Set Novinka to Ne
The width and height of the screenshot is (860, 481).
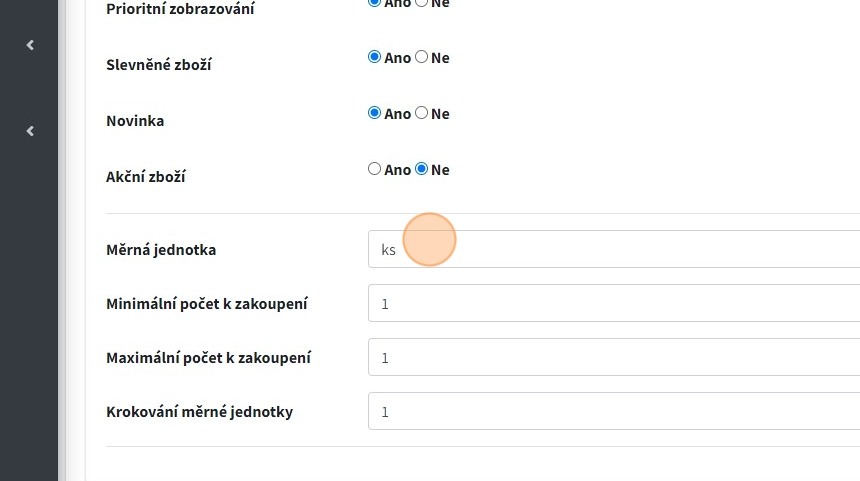[x=422, y=114]
